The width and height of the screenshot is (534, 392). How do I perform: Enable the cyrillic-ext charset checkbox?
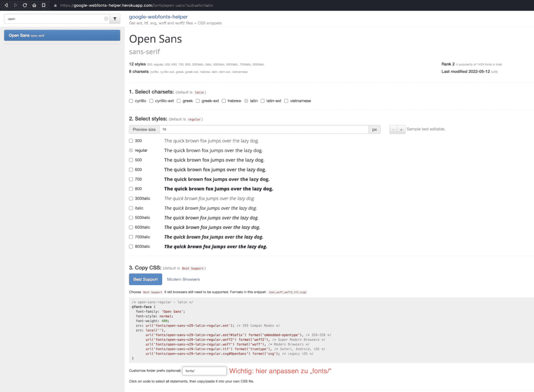click(x=151, y=101)
